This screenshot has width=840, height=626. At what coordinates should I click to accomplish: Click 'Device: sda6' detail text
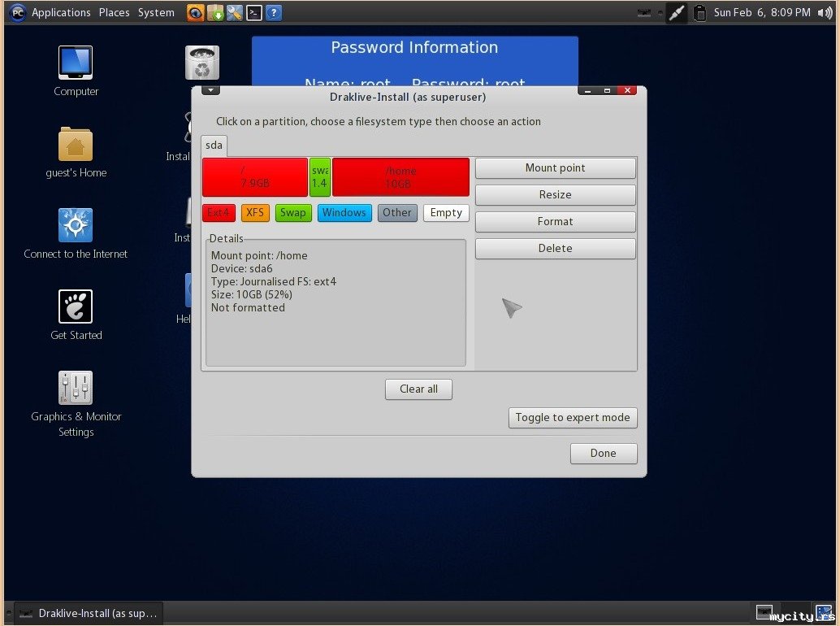[241, 268]
